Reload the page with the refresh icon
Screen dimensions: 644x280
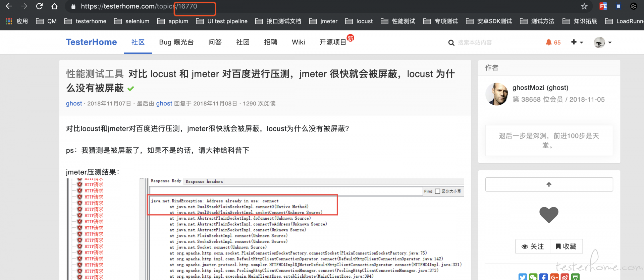(x=39, y=6)
